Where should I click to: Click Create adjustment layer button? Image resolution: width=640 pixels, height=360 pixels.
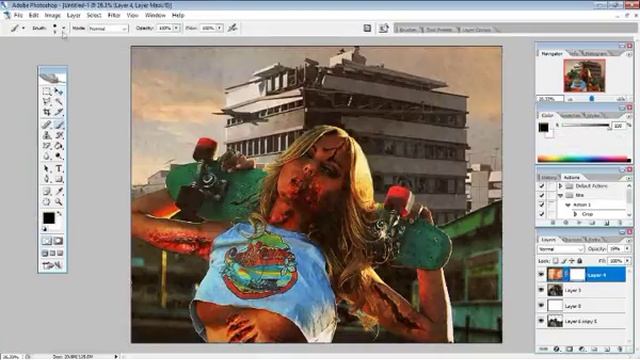(582, 349)
